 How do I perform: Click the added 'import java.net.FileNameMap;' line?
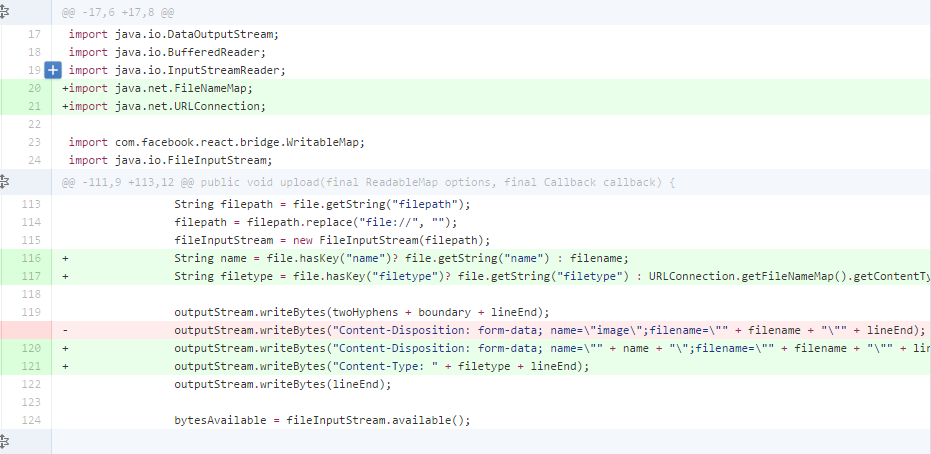point(157,88)
